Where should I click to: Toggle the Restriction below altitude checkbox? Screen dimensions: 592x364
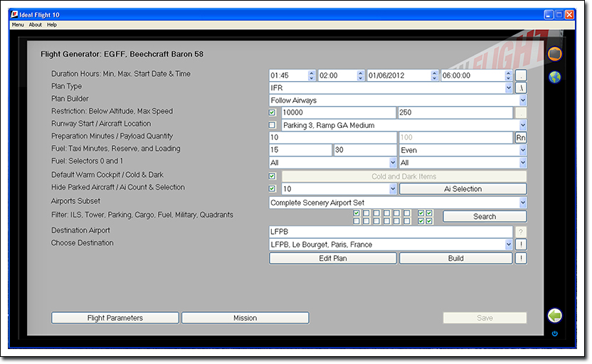click(273, 112)
